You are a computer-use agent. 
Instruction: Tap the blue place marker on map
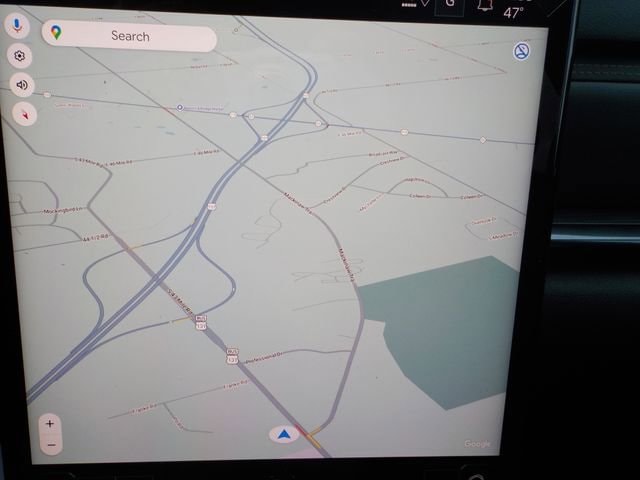(x=179, y=107)
